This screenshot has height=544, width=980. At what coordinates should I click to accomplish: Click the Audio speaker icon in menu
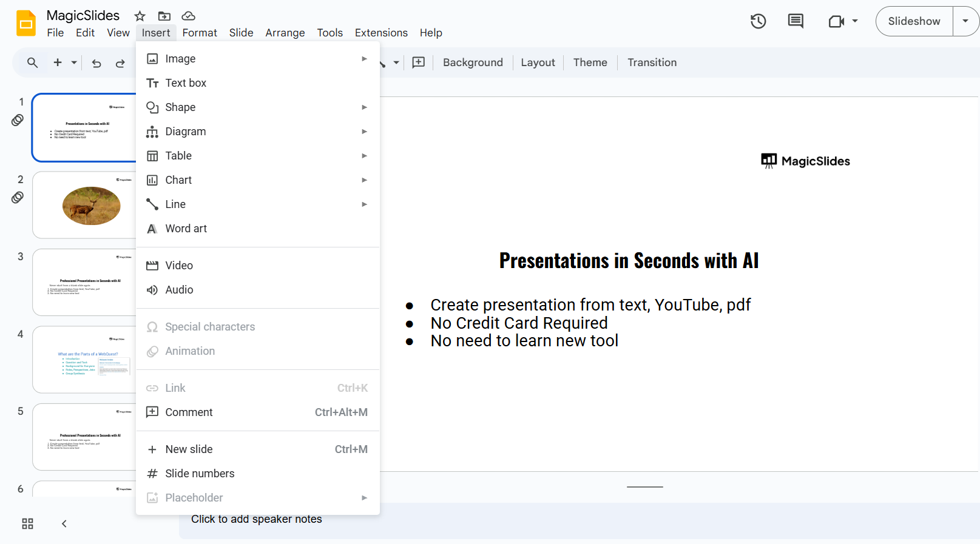coord(152,290)
